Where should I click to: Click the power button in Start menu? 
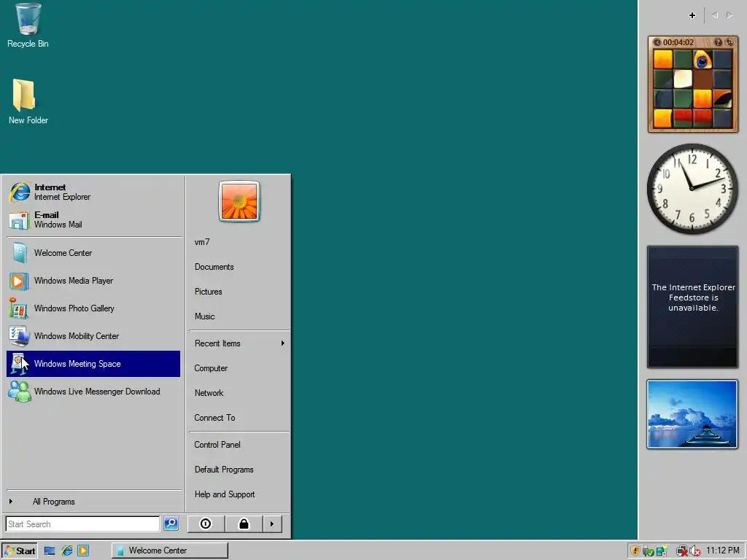coord(205,524)
